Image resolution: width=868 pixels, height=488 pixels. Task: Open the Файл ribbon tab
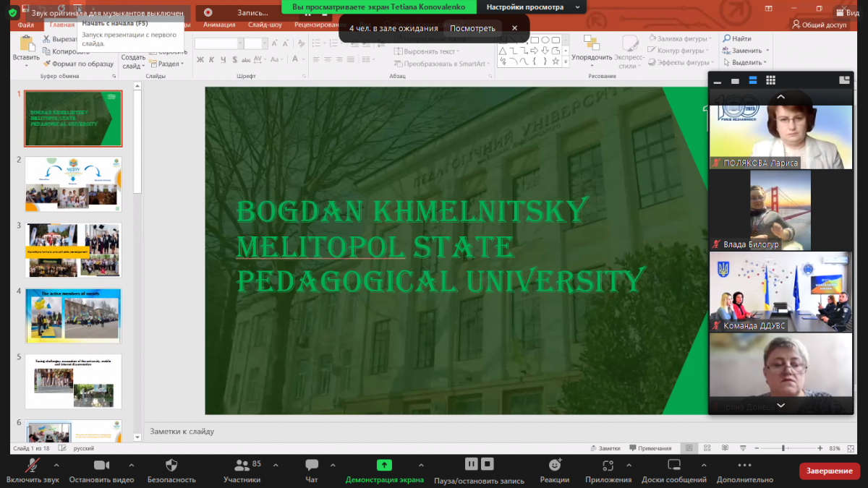coord(26,25)
